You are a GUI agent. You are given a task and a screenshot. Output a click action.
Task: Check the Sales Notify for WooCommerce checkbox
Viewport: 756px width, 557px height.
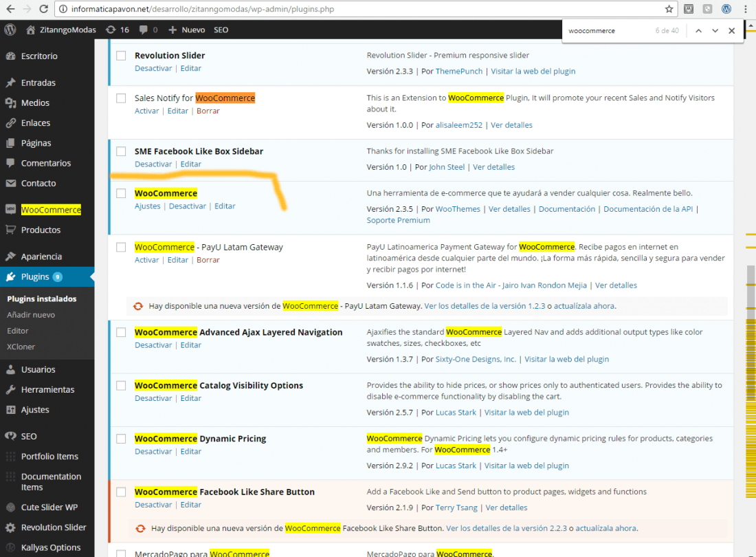(x=121, y=98)
